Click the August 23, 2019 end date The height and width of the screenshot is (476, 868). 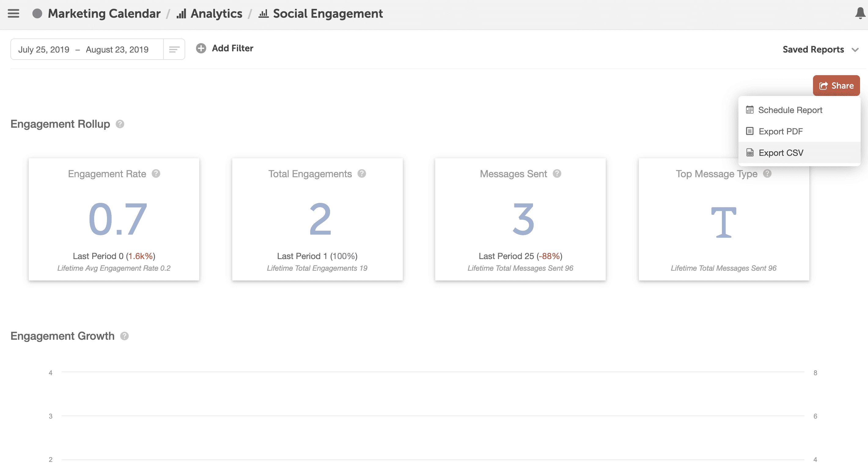coord(117,49)
